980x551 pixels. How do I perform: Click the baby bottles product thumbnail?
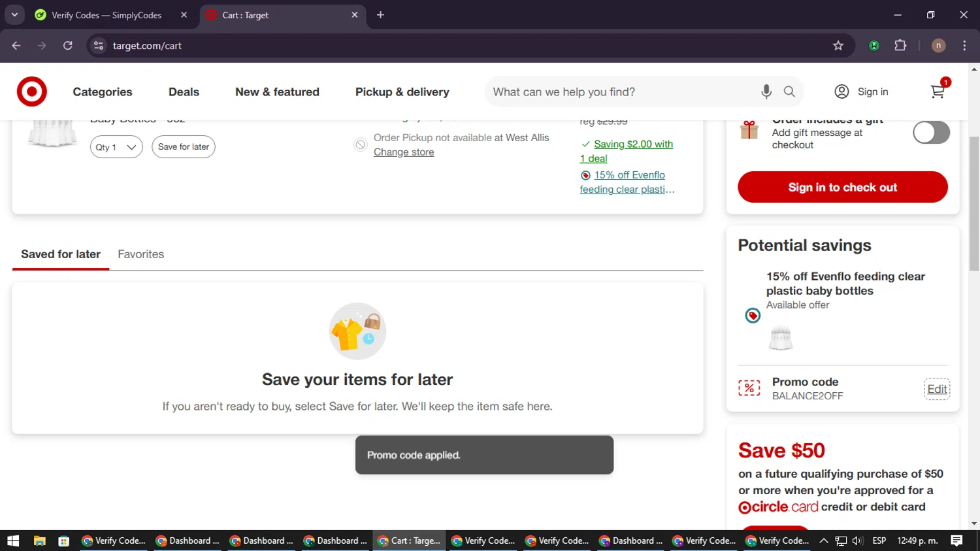click(x=52, y=133)
